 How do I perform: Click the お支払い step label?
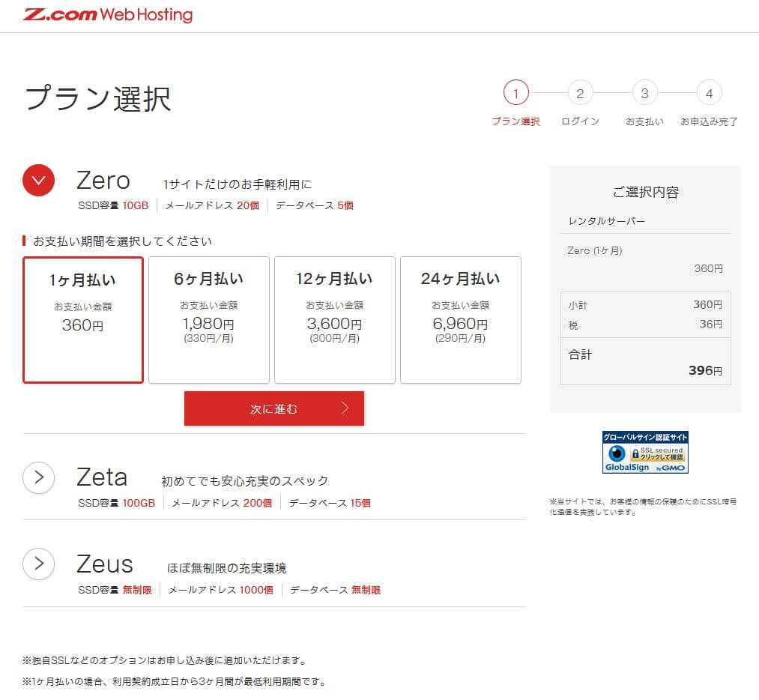pyautogui.click(x=644, y=121)
